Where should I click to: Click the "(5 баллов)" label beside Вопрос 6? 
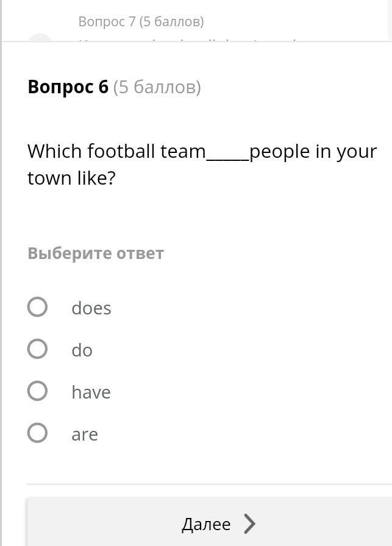pos(157,87)
